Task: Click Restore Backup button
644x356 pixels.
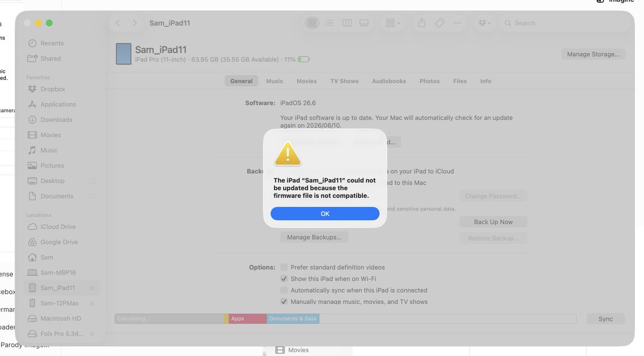Action: (x=493, y=238)
